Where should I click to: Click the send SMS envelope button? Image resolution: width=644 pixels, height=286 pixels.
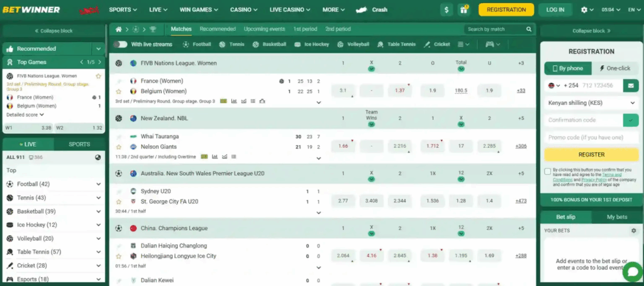point(631,85)
